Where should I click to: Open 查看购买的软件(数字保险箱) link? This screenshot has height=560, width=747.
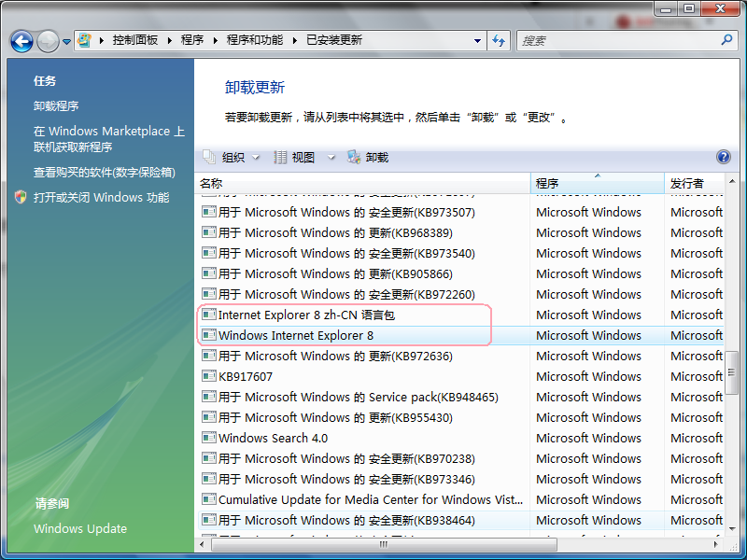[x=105, y=173]
